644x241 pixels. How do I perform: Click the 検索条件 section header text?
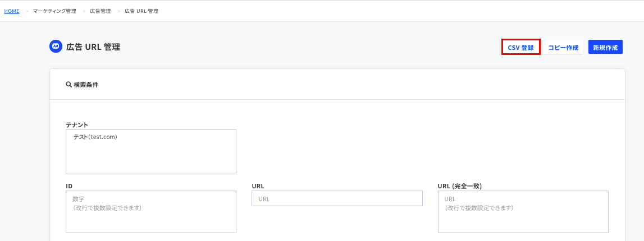[x=86, y=85]
